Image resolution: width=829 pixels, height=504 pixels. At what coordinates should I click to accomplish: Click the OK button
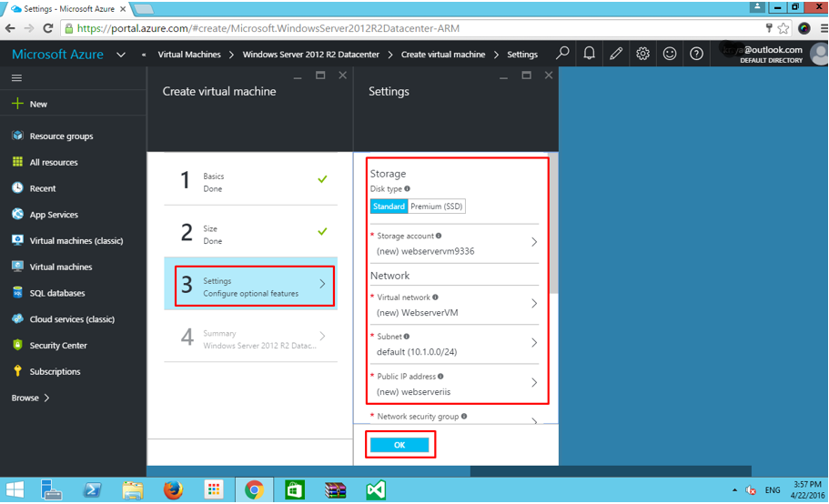399,445
